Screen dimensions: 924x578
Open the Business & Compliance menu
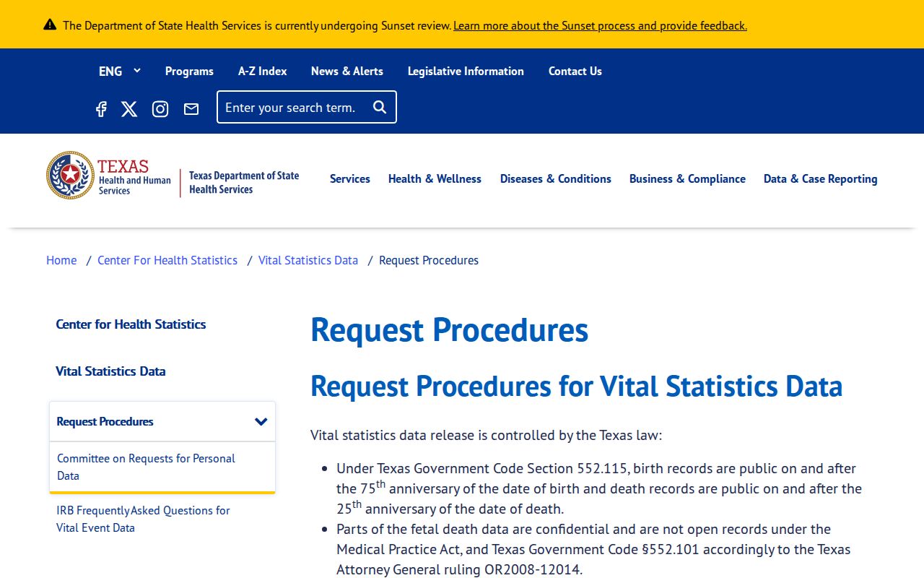pos(687,178)
